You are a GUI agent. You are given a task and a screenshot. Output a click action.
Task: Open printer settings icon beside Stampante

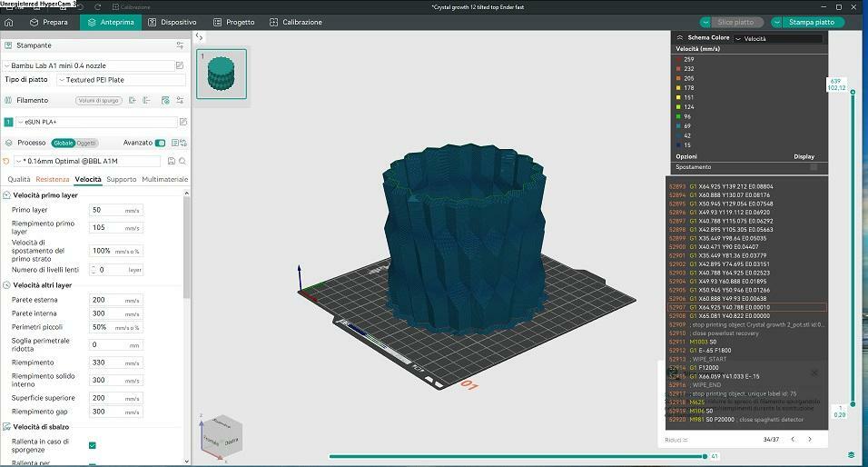coord(180,45)
